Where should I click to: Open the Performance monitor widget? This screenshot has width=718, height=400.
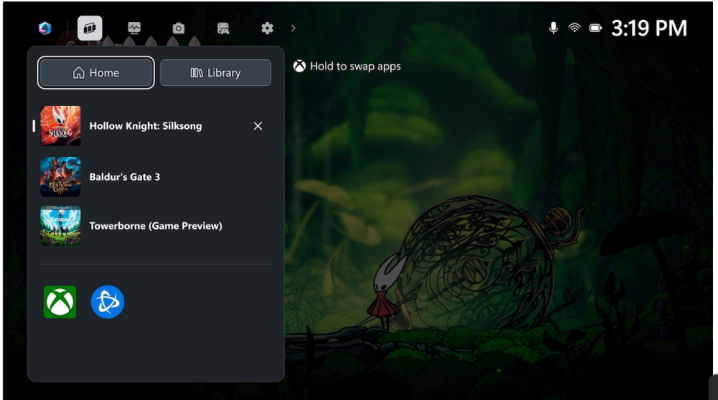click(134, 28)
